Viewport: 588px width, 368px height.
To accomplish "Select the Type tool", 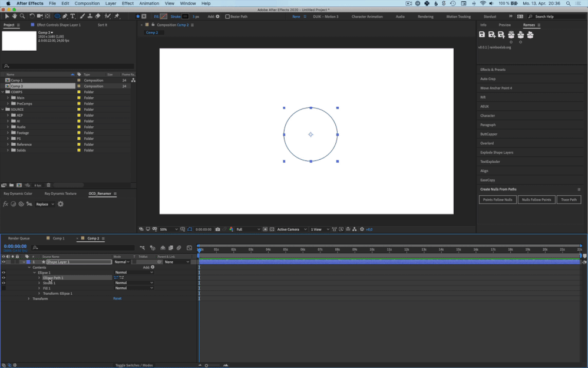I will 72,17.
